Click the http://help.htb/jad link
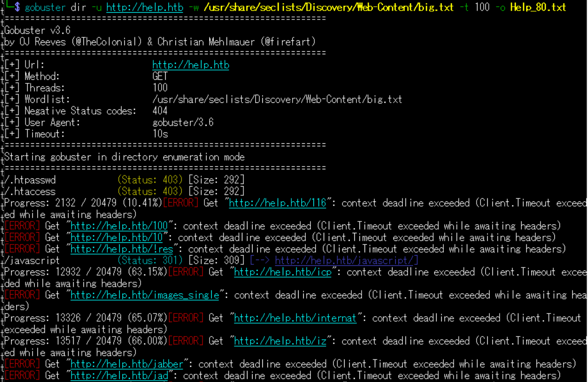Viewport: 588px width, 382px height. (119, 375)
